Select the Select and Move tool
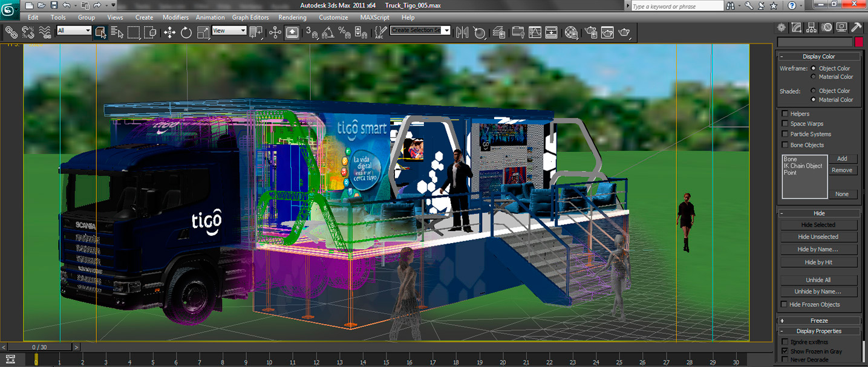 [x=170, y=33]
